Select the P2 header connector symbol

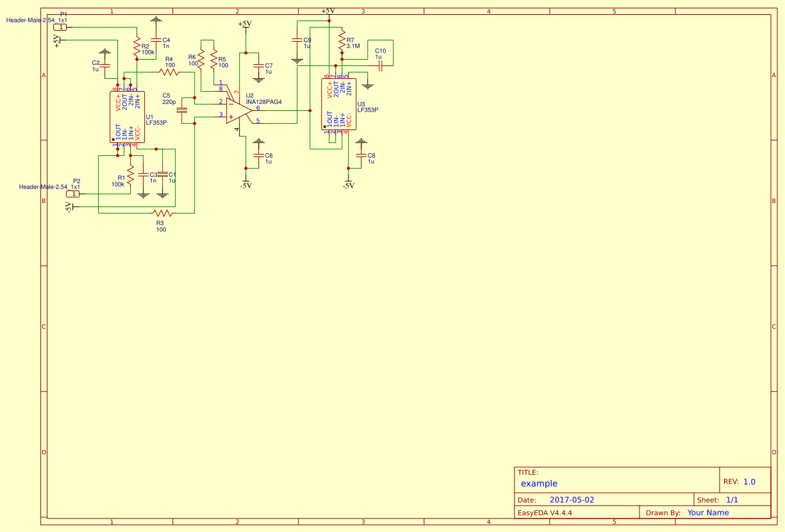tap(73, 194)
